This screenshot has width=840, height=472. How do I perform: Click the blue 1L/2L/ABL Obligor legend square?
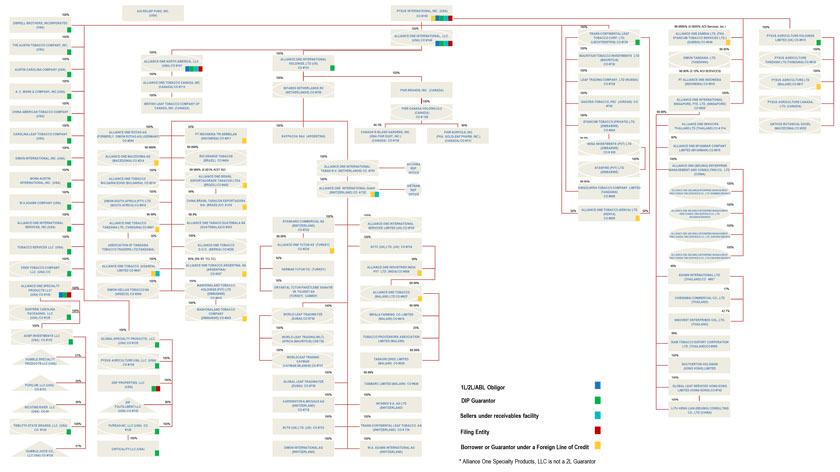pyautogui.click(x=598, y=385)
